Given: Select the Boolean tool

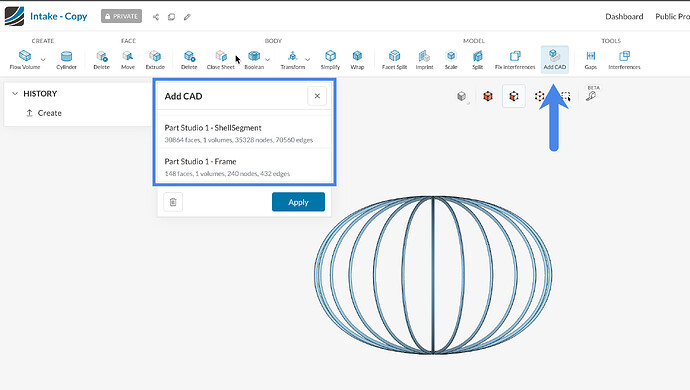Looking at the screenshot, I should 254,59.
